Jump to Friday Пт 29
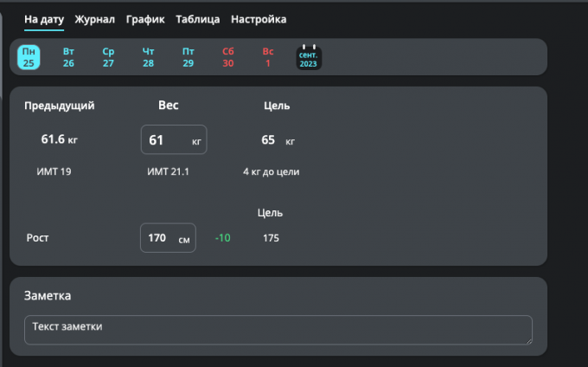This screenshot has height=367, width=588. [189, 57]
